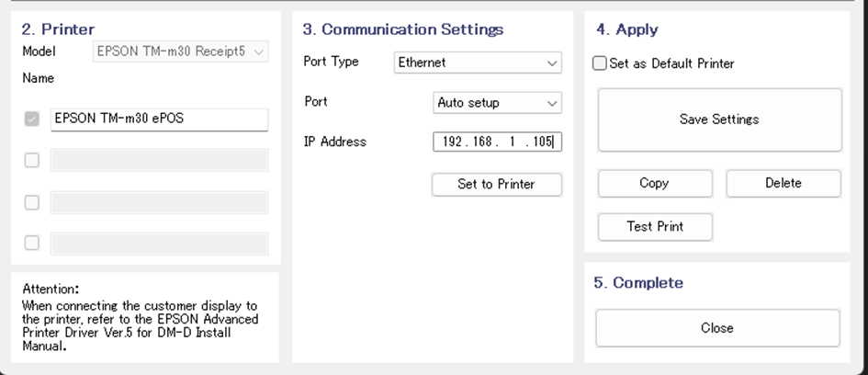
Task: Toggle the checkbox beside EPSON TM-m30 ePOS name
Action: tap(32, 119)
